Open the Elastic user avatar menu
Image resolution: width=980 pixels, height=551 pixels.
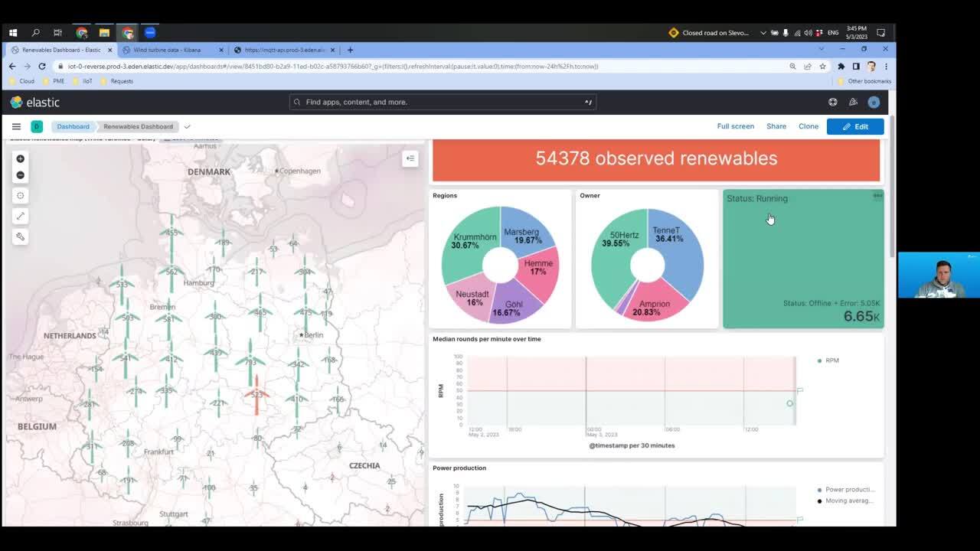click(x=874, y=102)
